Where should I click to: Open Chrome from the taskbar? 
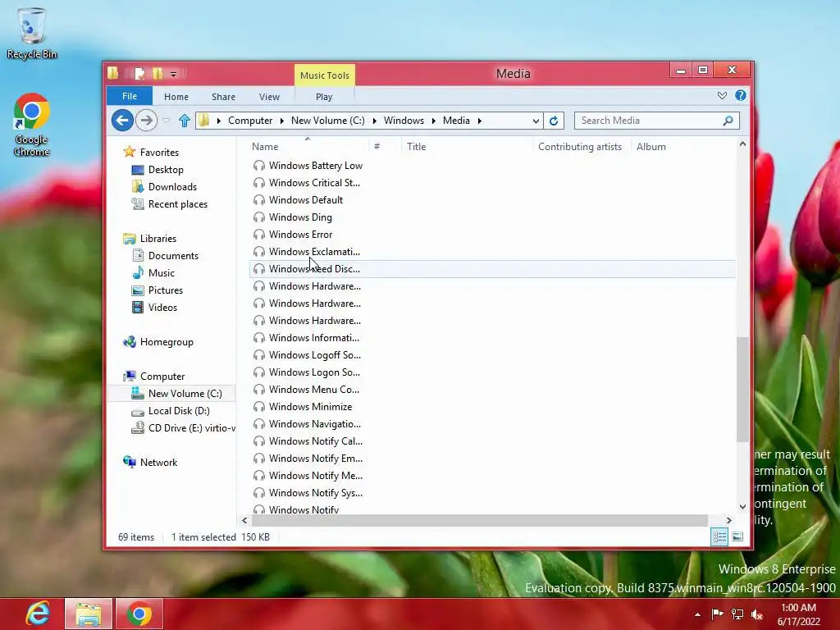pos(139,614)
